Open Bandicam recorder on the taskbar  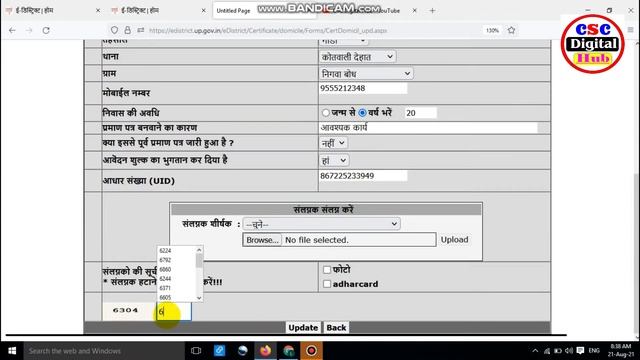[311, 351]
